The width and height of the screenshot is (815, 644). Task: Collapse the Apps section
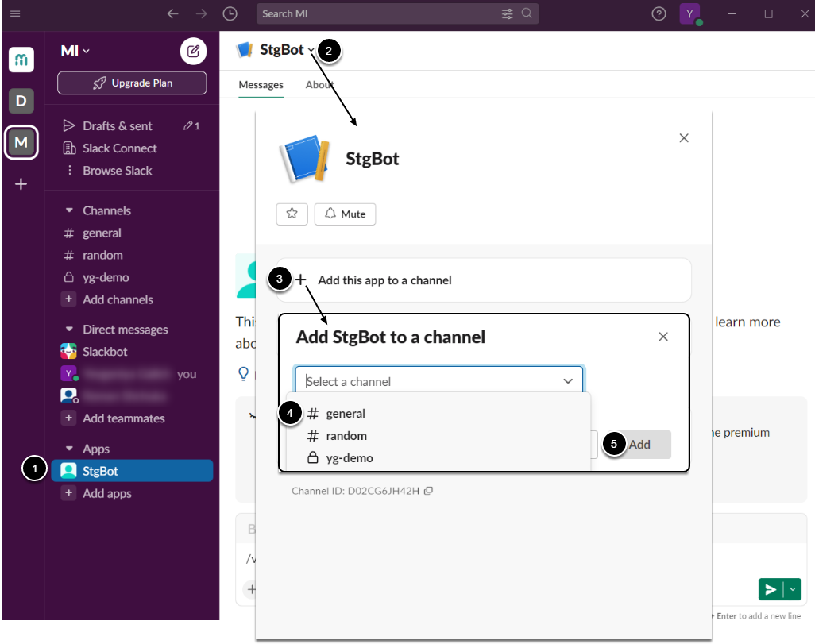pos(69,449)
